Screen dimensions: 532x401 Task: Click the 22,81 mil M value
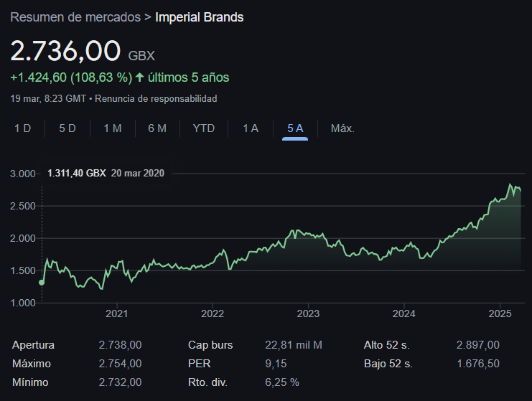pos(294,345)
